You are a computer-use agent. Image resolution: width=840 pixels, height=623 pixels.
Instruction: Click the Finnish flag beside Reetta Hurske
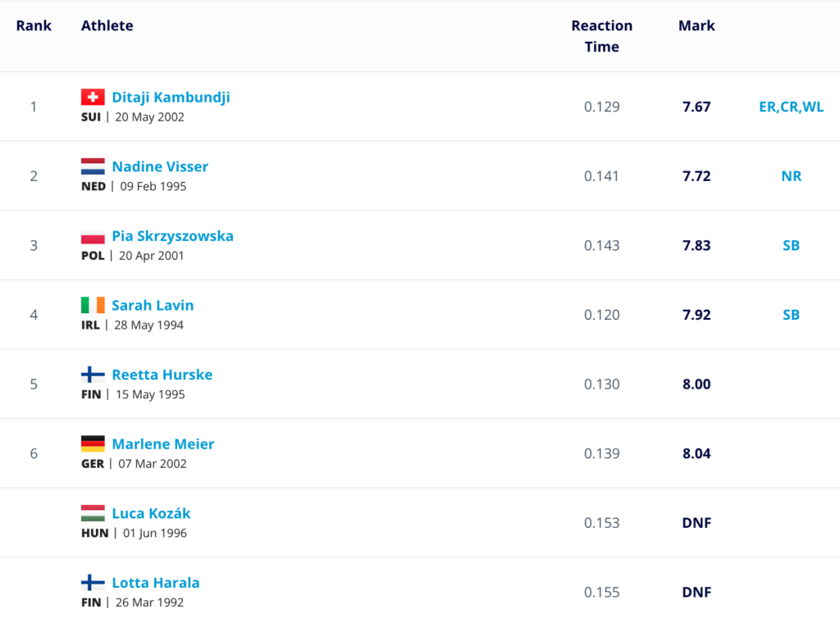pos(93,375)
